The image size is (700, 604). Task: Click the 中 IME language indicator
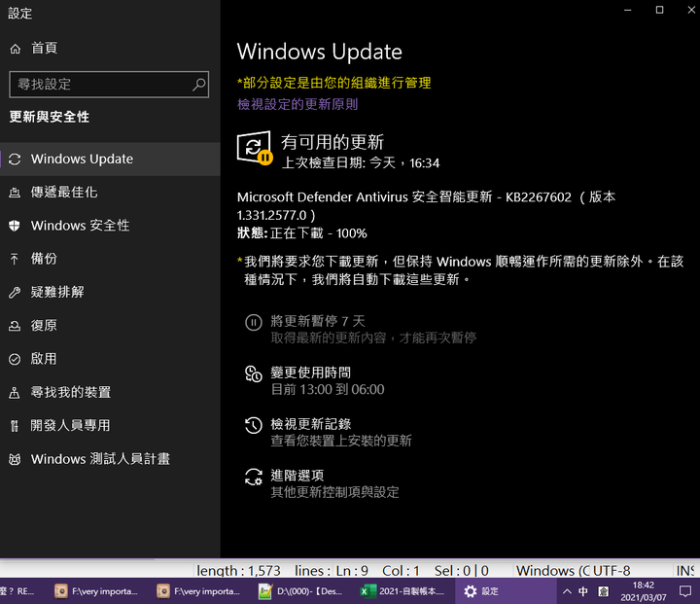pos(583,591)
